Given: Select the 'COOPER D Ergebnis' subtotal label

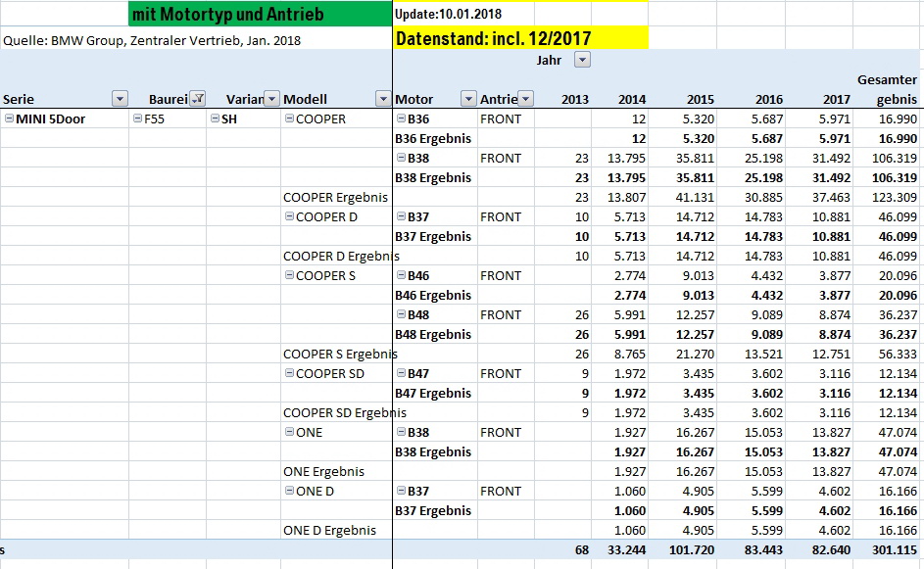Looking at the screenshot, I should (x=341, y=257).
